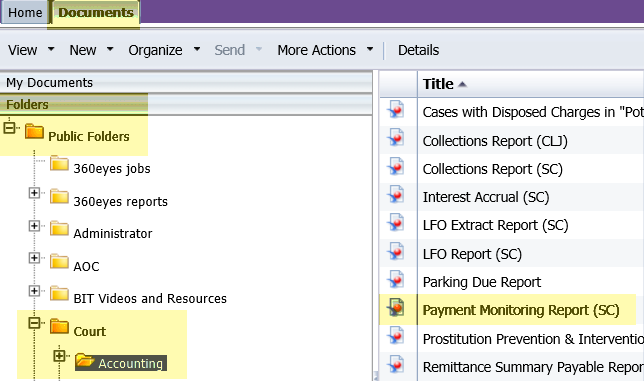The width and height of the screenshot is (644, 381).
Task: Open Collections Report (CLJ)
Action: (x=495, y=141)
